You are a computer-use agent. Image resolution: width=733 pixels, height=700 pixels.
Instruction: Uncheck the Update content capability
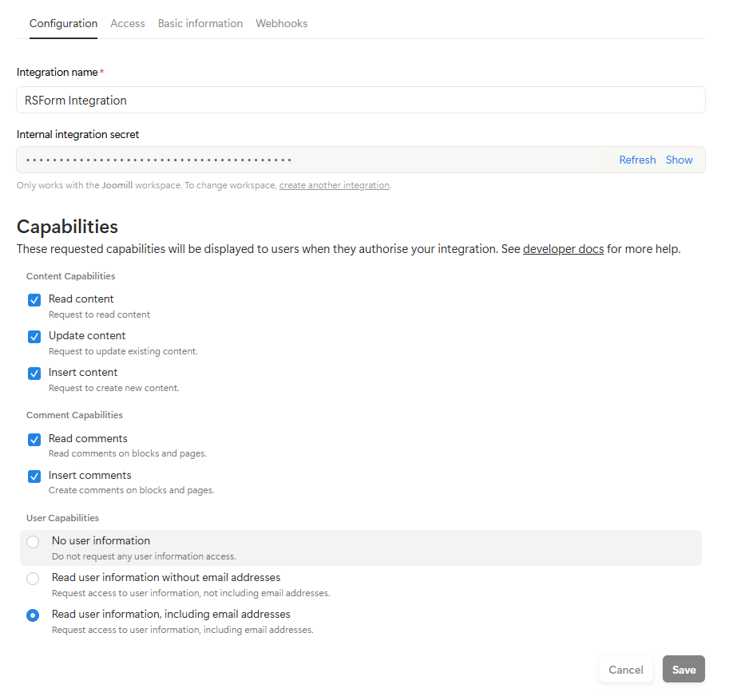34,336
